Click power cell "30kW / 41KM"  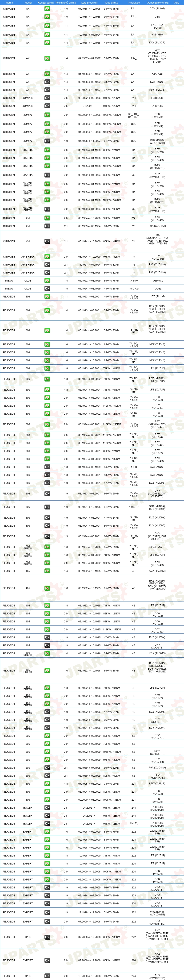click(112, 17)
